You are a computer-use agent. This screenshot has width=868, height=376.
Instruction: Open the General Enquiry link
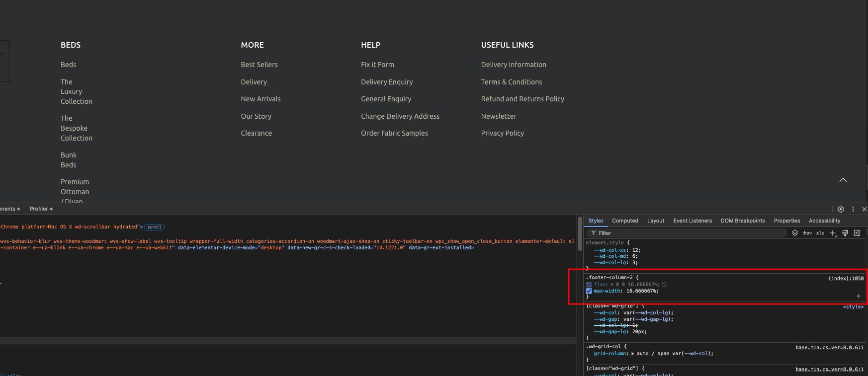[386, 99]
